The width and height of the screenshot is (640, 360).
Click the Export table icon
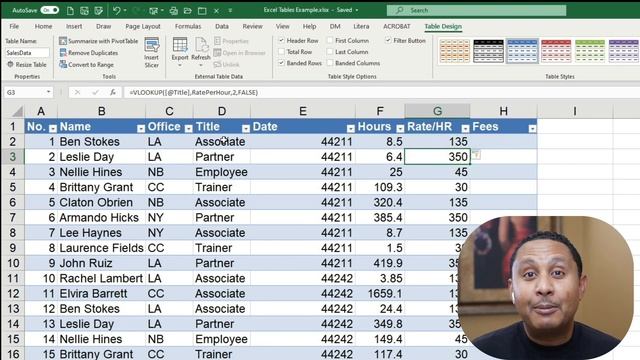[x=180, y=45]
